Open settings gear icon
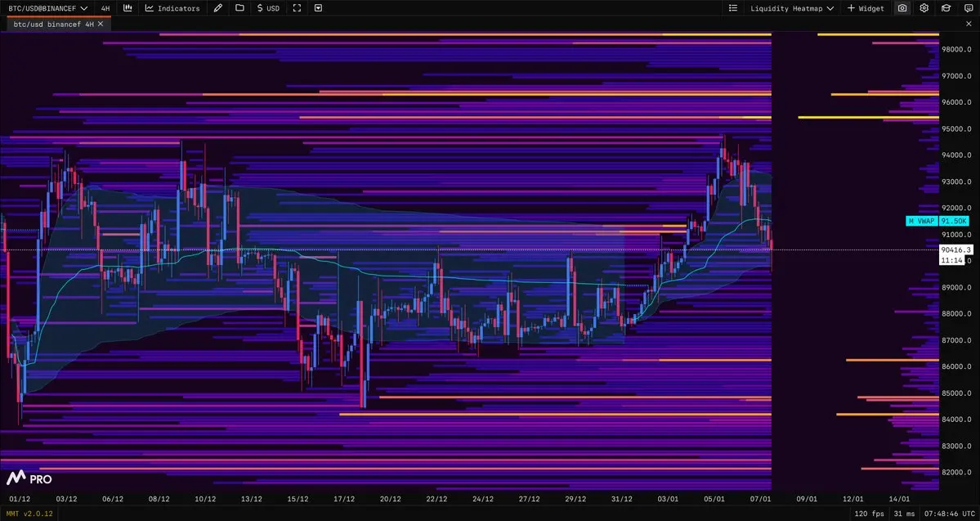Image resolution: width=980 pixels, height=521 pixels. pos(924,8)
